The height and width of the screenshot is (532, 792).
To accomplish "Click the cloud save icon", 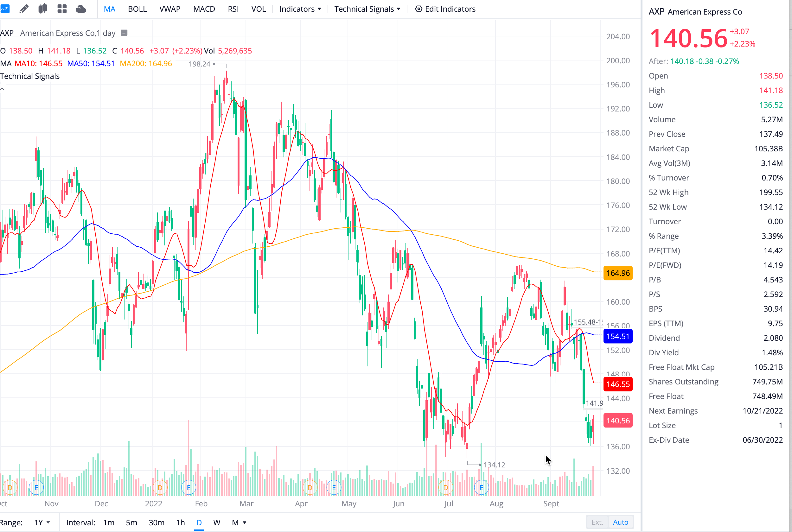I will pyautogui.click(x=81, y=9).
